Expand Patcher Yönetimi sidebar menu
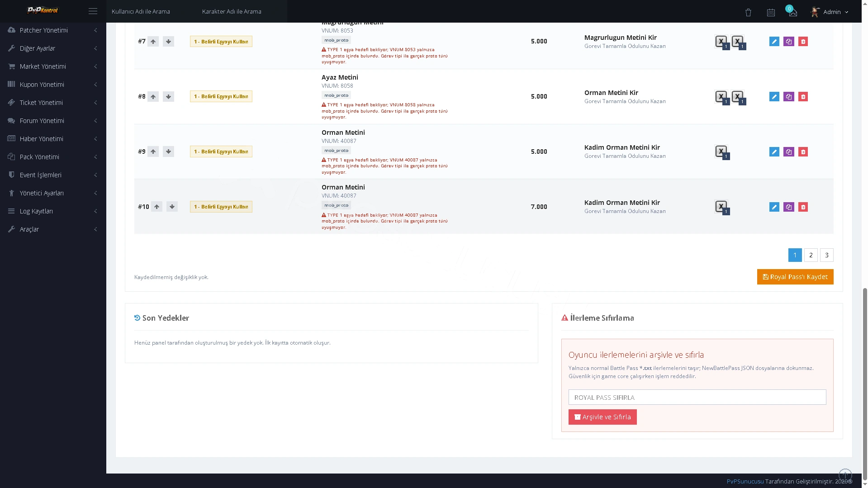Image resolution: width=868 pixels, height=488 pixels. [53, 30]
